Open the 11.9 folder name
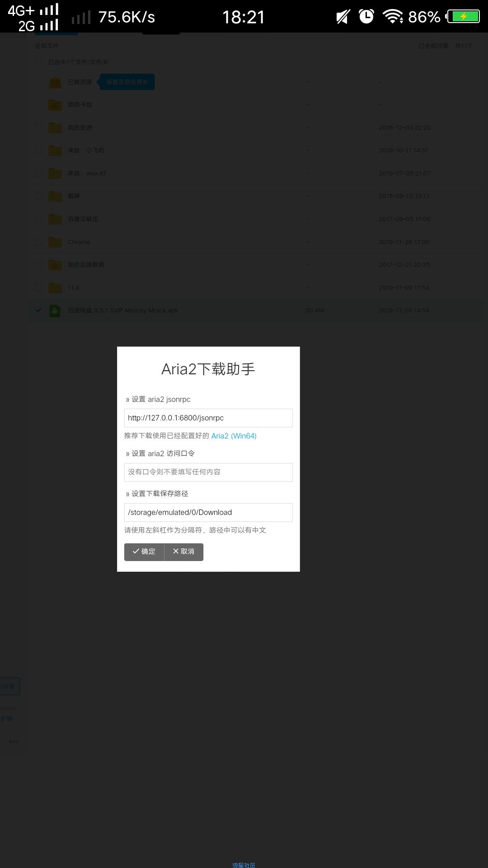Image resolution: width=488 pixels, height=868 pixels. [73, 288]
